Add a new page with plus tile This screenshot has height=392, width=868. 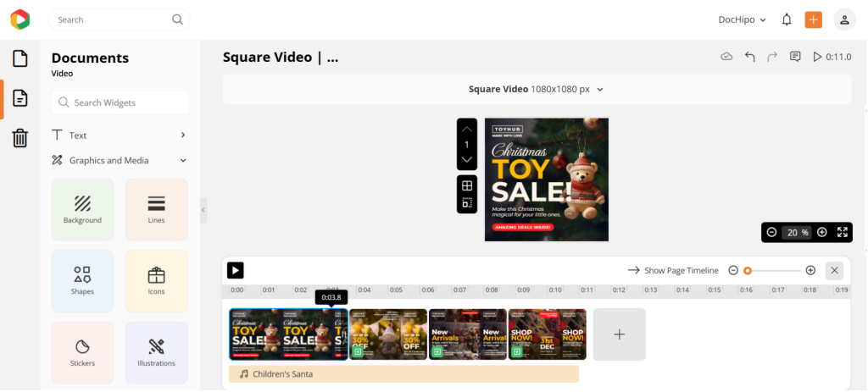coord(620,334)
